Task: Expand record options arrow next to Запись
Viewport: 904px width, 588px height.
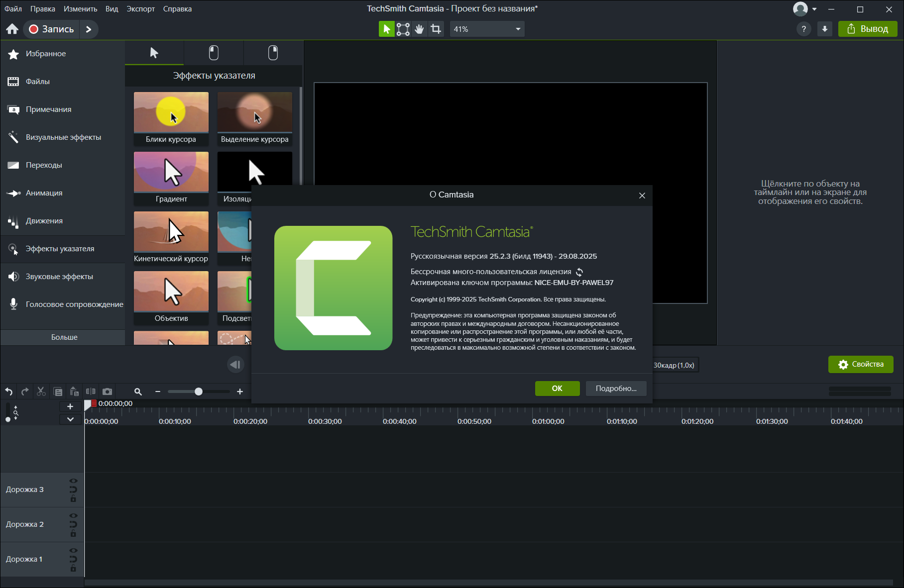Action: click(x=89, y=29)
